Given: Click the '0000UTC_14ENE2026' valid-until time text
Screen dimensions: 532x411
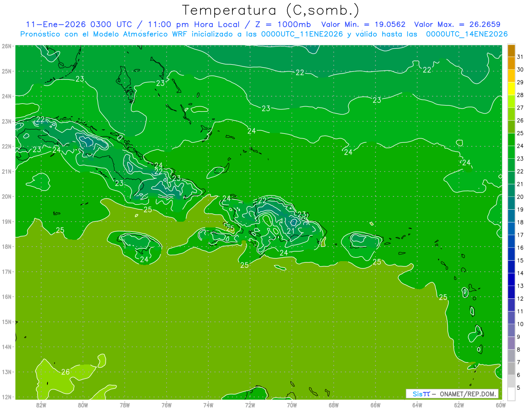Looking at the screenshot, I should point(466,34).
